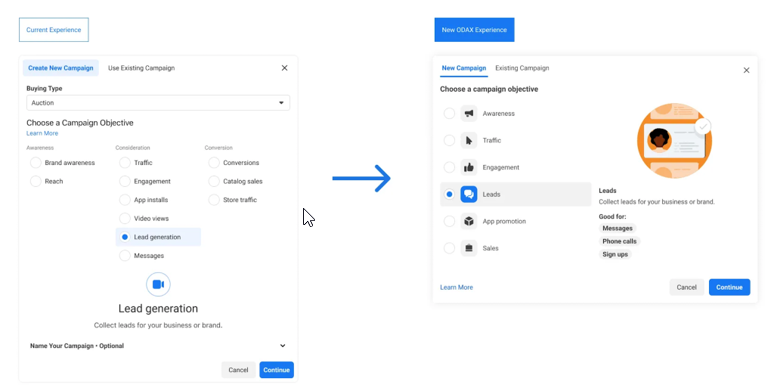Viewport: 771px width, 389px height.
Task: Open the Existing Campaign tab in ODAX dialog
Action: 522,68
